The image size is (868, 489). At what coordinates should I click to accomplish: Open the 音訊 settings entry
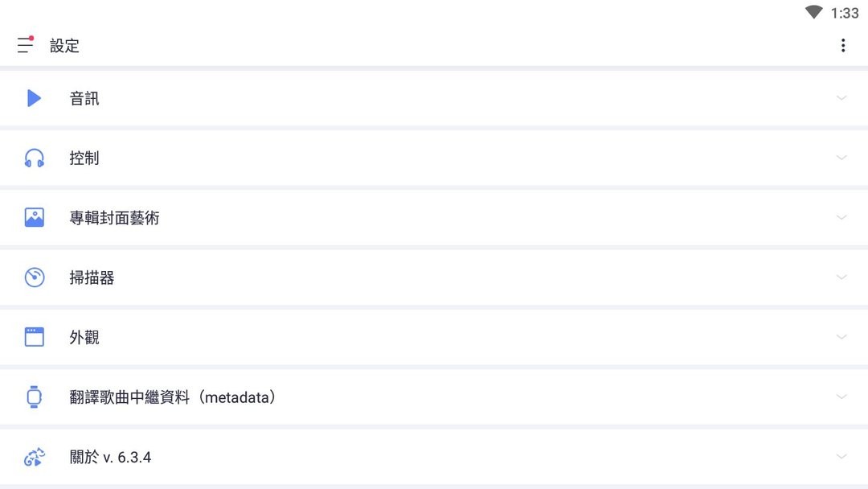pos(84,99)
